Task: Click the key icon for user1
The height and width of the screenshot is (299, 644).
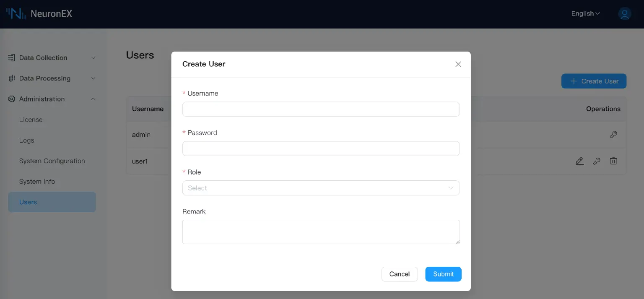Action: (597, 161)
